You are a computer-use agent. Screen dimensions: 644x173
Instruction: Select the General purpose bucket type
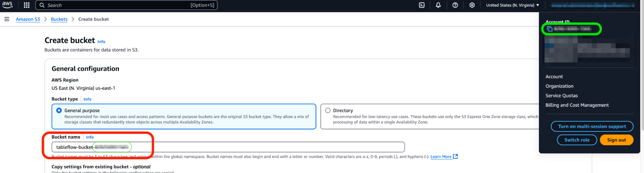184,116
